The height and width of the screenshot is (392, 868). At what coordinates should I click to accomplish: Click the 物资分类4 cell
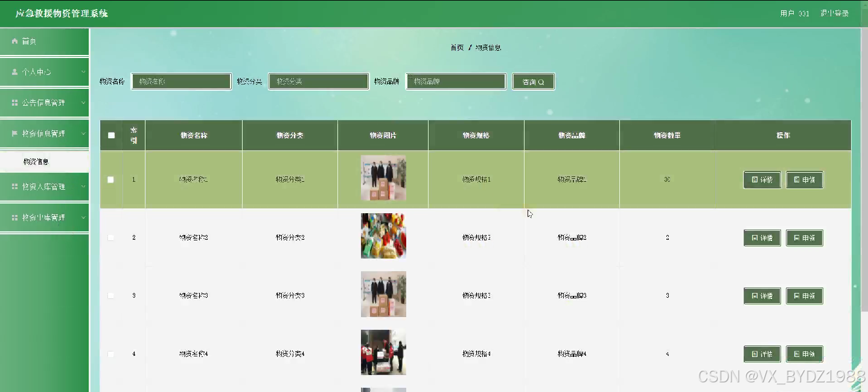(290, 353)
